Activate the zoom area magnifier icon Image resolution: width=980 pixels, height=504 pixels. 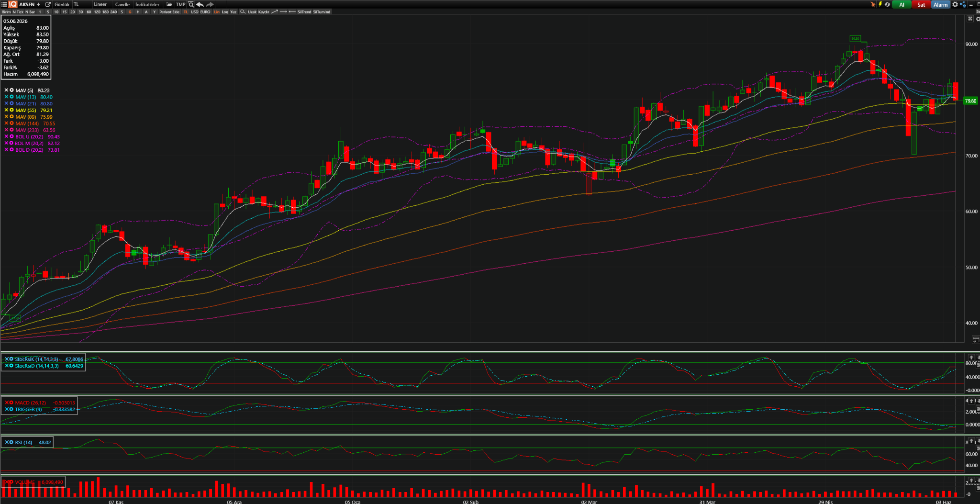(x=191, y=4)
